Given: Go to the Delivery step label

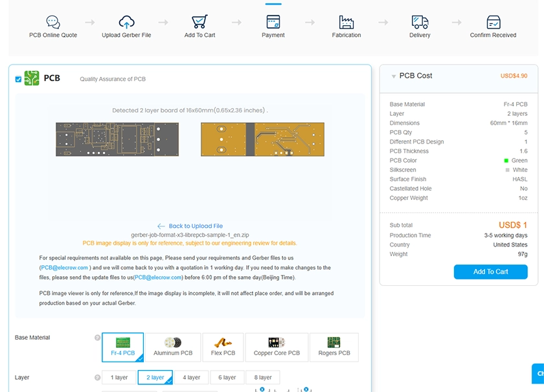Looking at the screenshot, I should pyautogui.click(x=420, y=35).
